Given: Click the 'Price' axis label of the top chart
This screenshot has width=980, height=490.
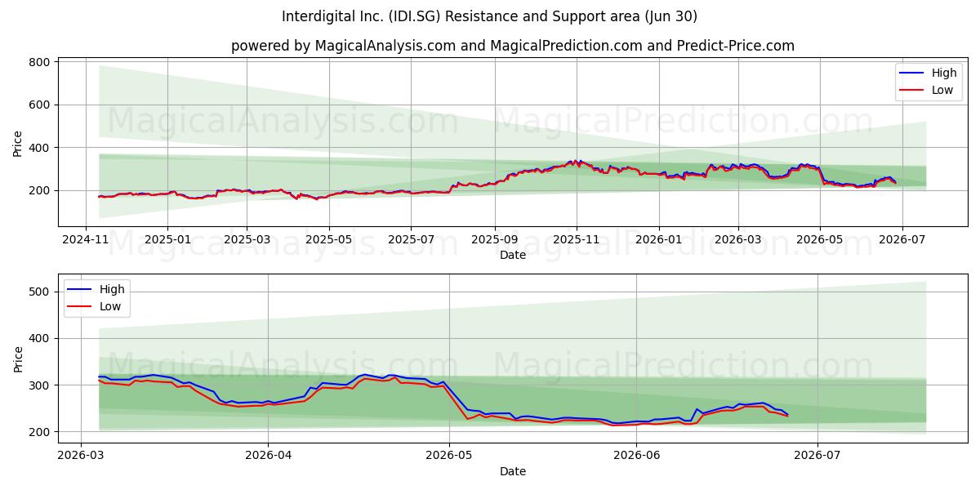Looking at the screenshot, I should (18, 144).
